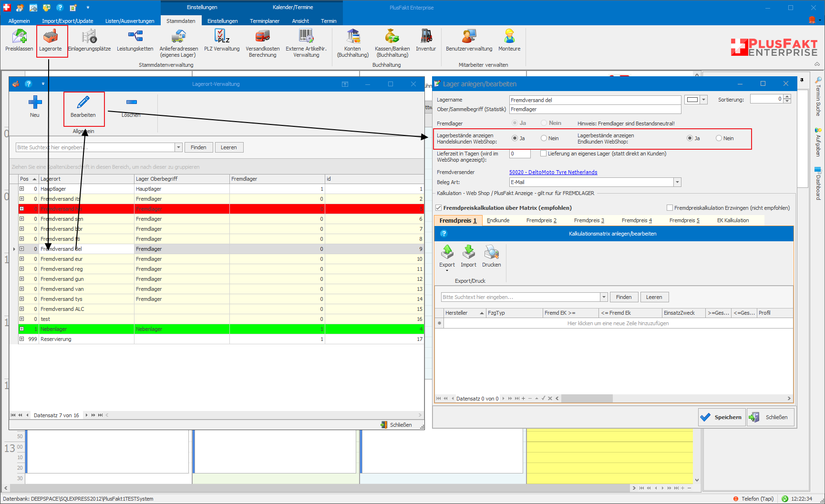
Task: Click Löschen in Lagerort-Verwaltung
Action: tap(131, 108)
